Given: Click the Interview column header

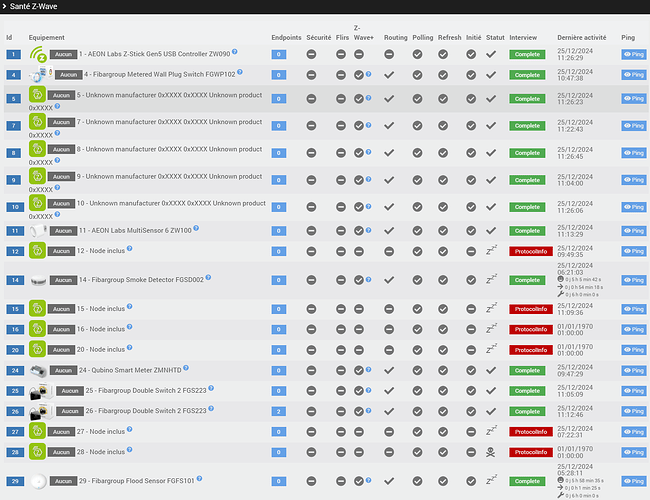Looking at the screenshot, I should pyautogui.click(x=523, y=37).
